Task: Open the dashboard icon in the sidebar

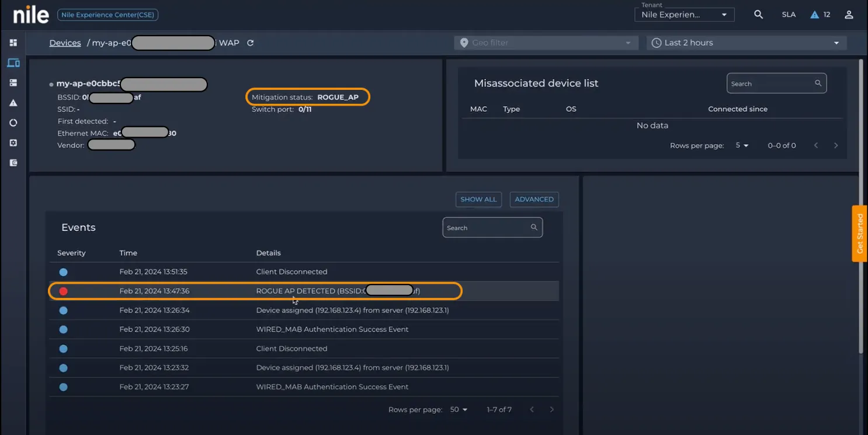Action: (x=13, y=43)
